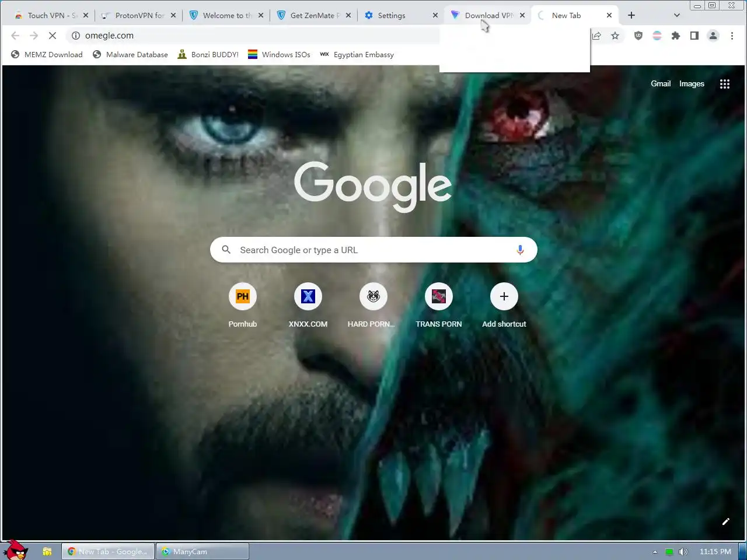Open the Malware Database bookmark
This screenshot has width=747, height=560.
point(130,55)
